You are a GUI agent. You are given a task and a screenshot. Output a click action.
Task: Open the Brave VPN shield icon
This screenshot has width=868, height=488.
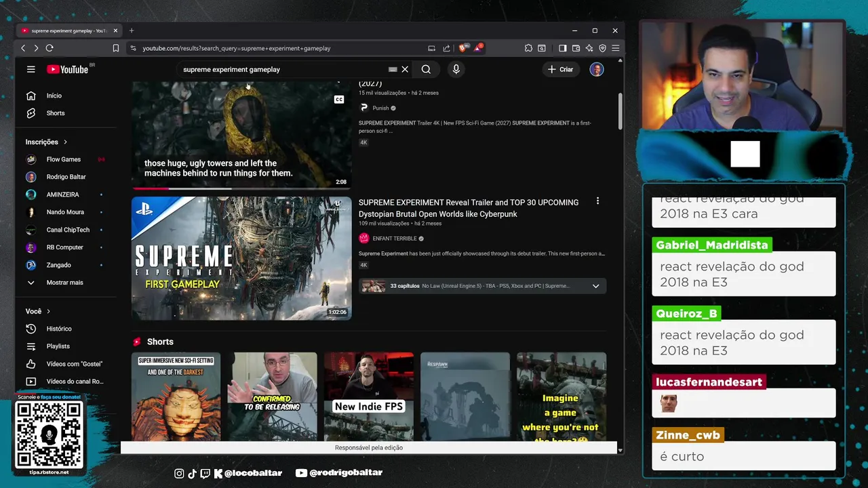[602, 48]
